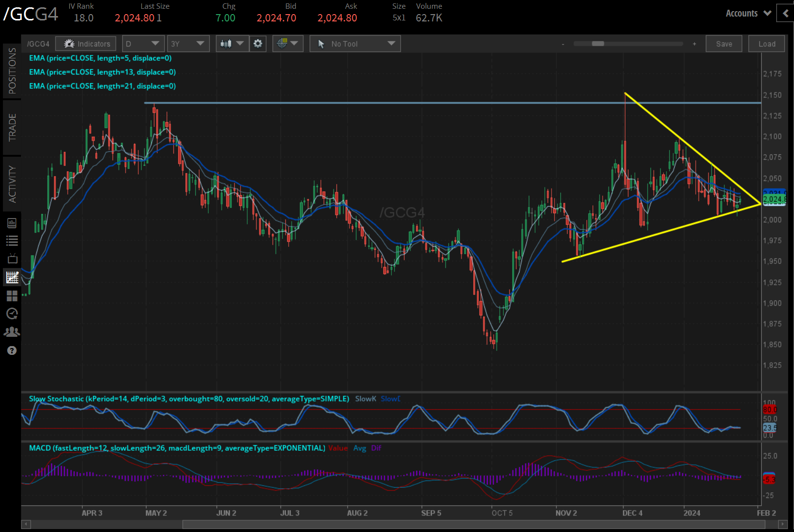
Task: Click the clock history icon in sidebar
Action: pyautogui.click(x=12, y=313)
